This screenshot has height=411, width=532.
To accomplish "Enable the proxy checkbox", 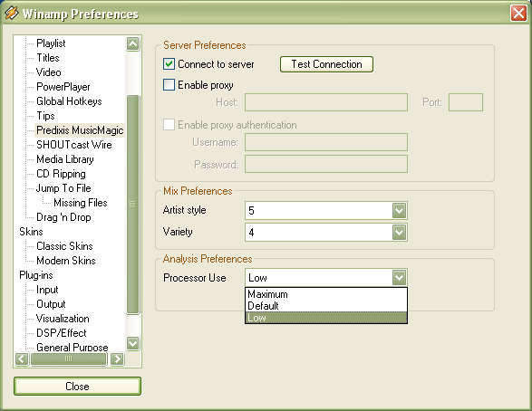I will tap(169, 85).
